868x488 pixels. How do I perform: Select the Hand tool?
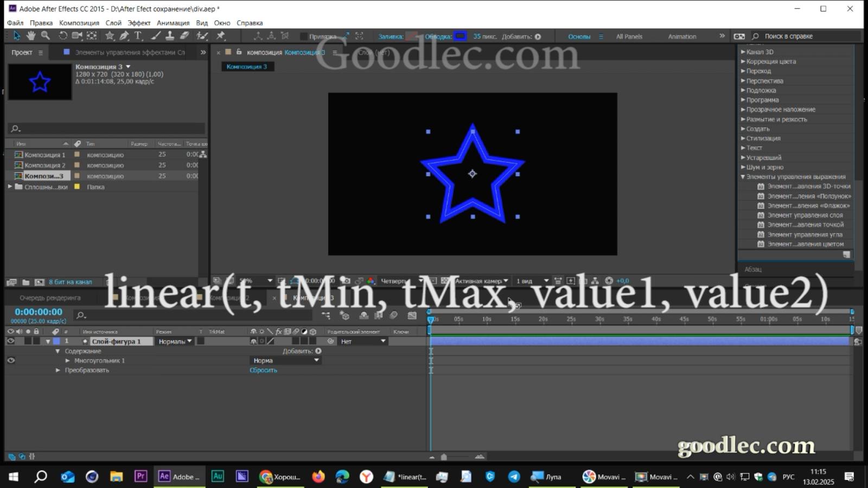31,36
